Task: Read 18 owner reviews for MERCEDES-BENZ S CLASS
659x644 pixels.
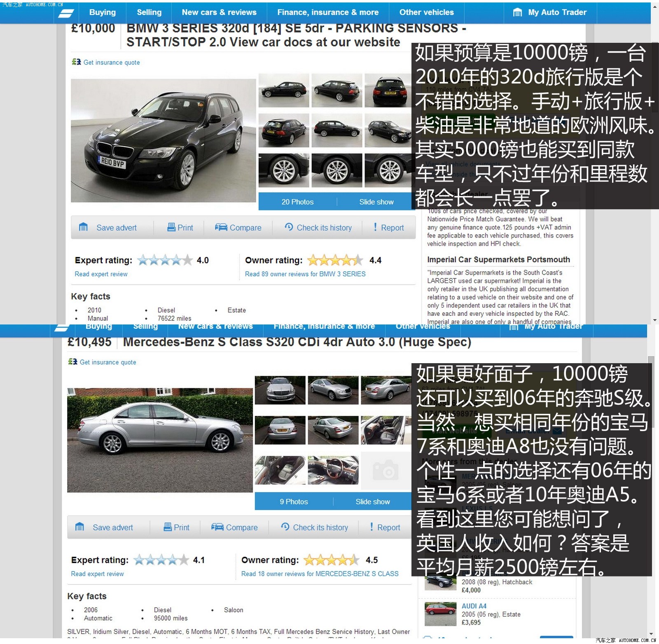Action: tap(320, 574)
